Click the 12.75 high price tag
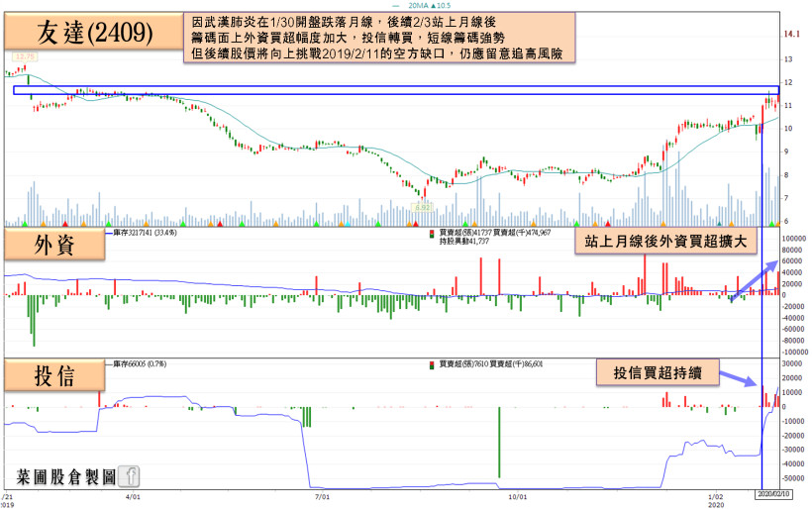The height and width of the screenshot is (509, 812). pos(25,57)
